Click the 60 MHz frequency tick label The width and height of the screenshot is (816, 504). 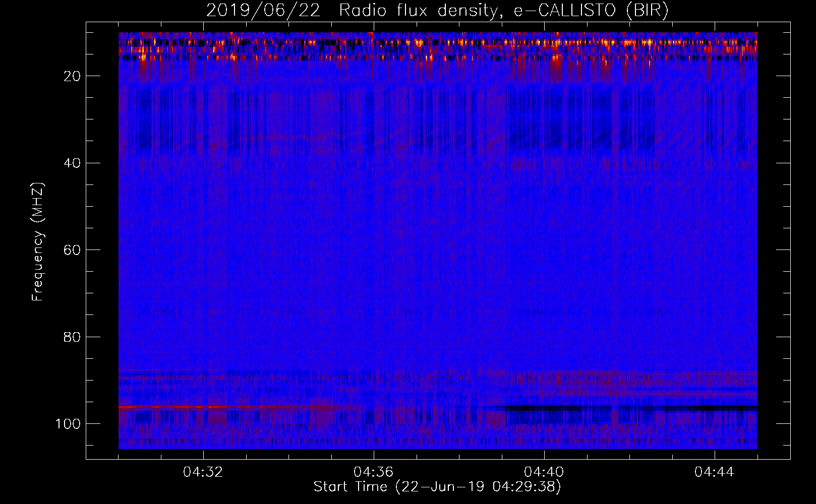pyautogui.click(x=73, y=250)
